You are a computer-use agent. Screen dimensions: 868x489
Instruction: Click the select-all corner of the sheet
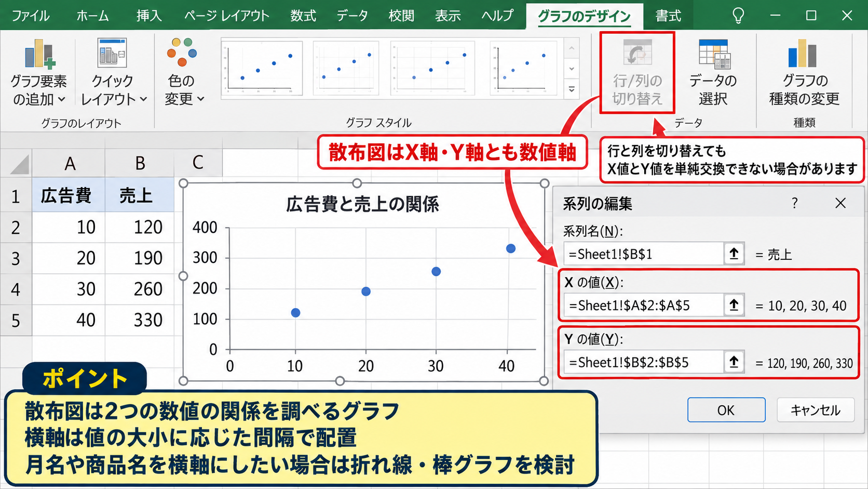17,163
